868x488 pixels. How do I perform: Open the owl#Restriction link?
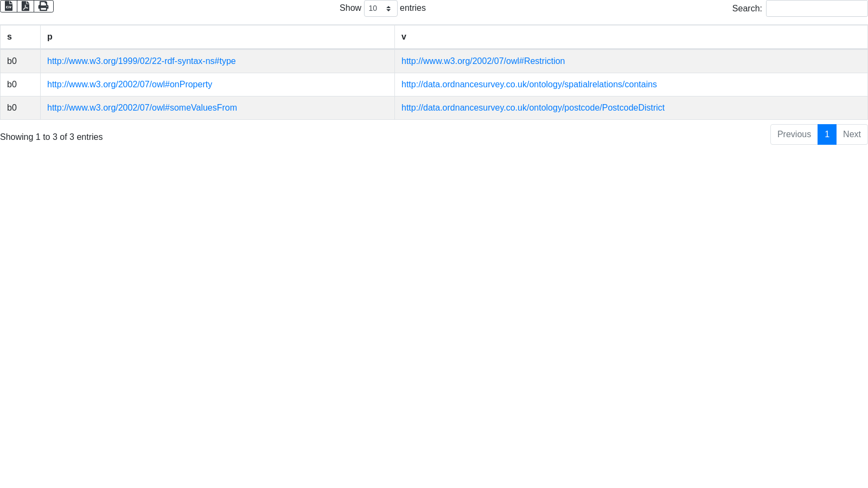[483, 61]
